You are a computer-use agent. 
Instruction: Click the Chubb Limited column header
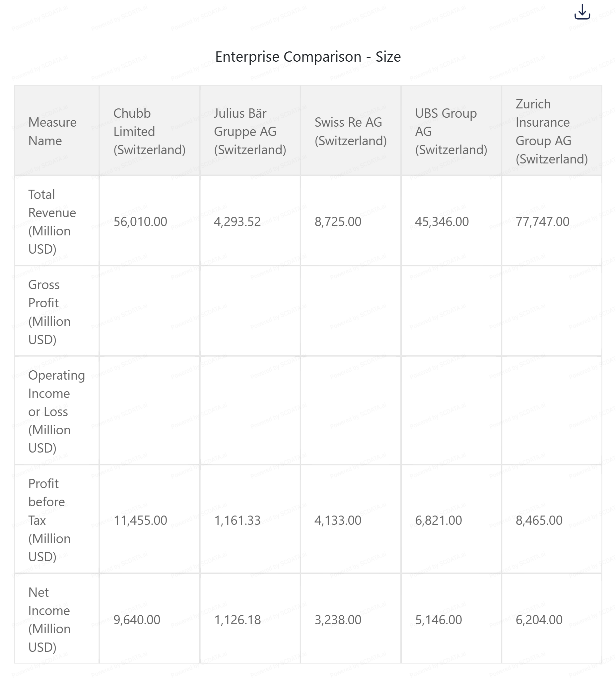[x=149, y=132]
